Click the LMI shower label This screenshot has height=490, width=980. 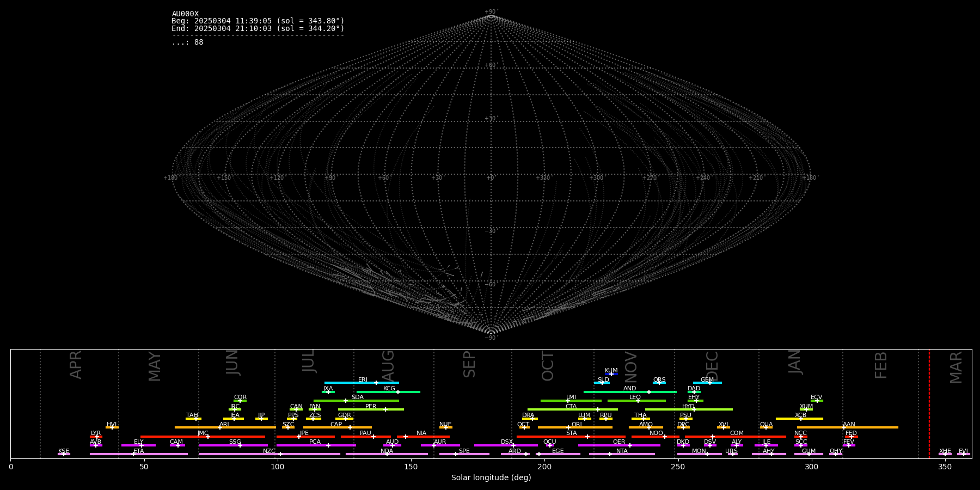pyautogui.click(x=571, y=397)
